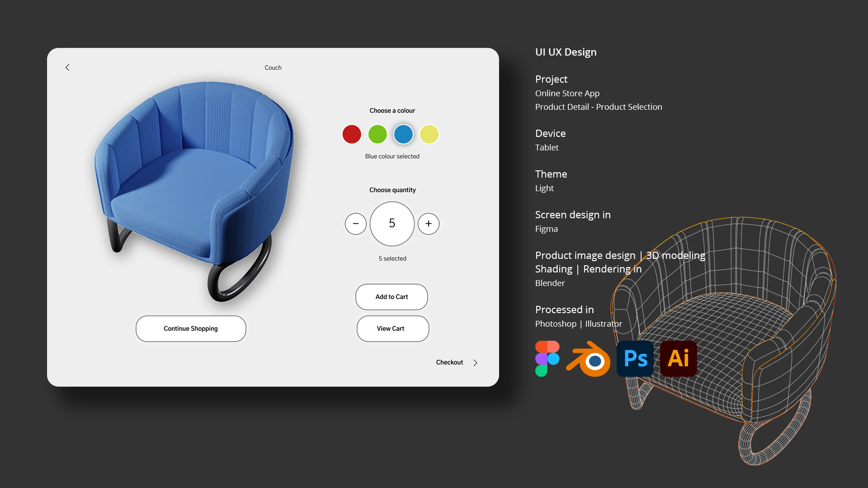Click the Photoshop Ps icon
Image resolution: width=868 pixels, height=488 pixels.
pyautogui.click(x=635, y=359)
